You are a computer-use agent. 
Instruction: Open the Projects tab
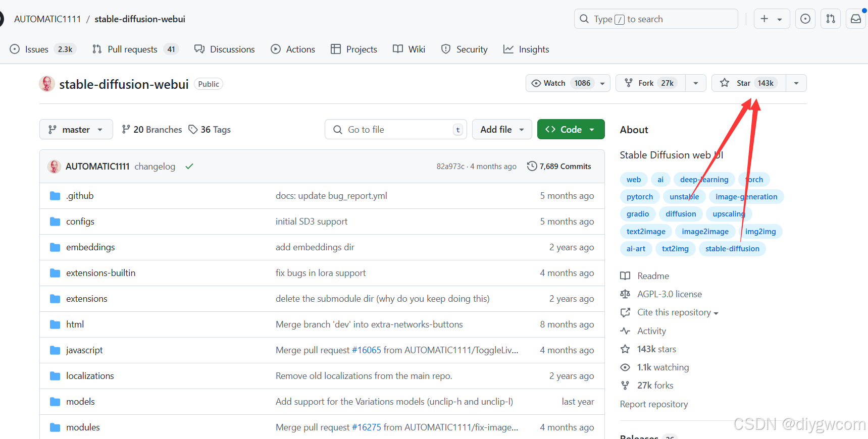click(354, 49)
